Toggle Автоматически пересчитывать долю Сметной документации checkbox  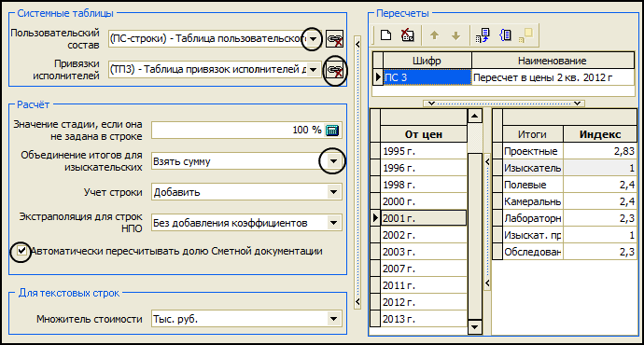[21, 250]
